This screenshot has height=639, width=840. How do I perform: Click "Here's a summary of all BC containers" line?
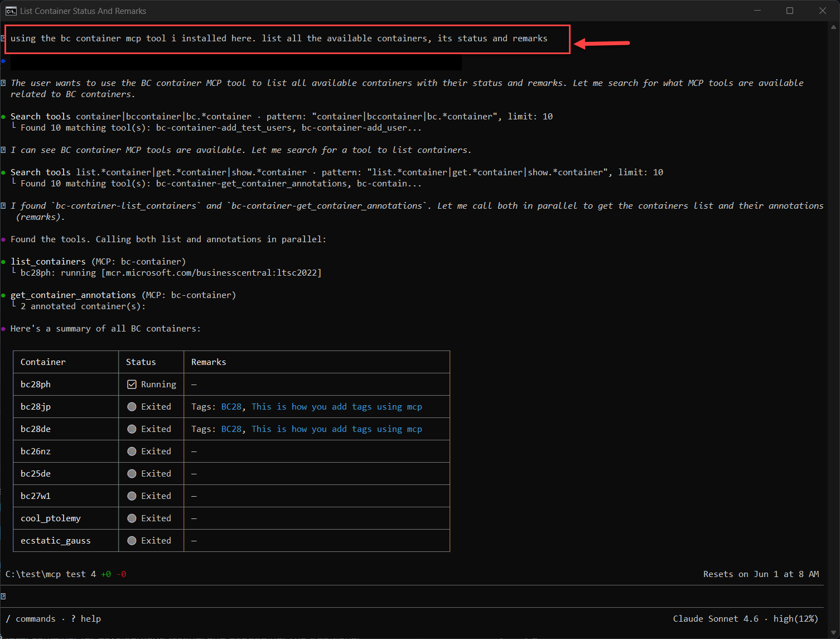click(106, 329)
